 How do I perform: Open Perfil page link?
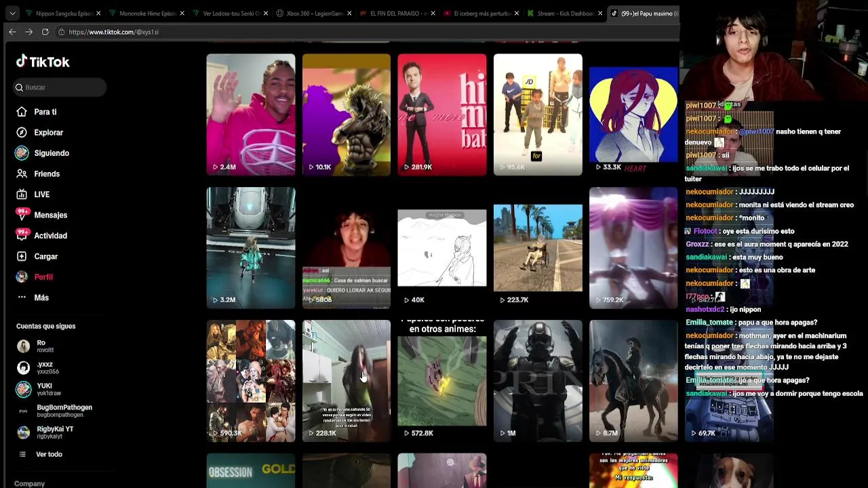(x=43, y=277)
